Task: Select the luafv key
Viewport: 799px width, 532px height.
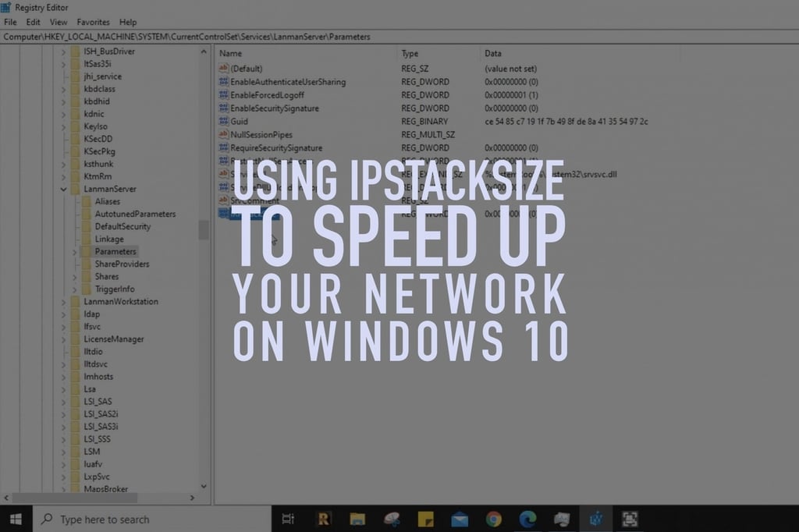Action: tap(93, 464)
